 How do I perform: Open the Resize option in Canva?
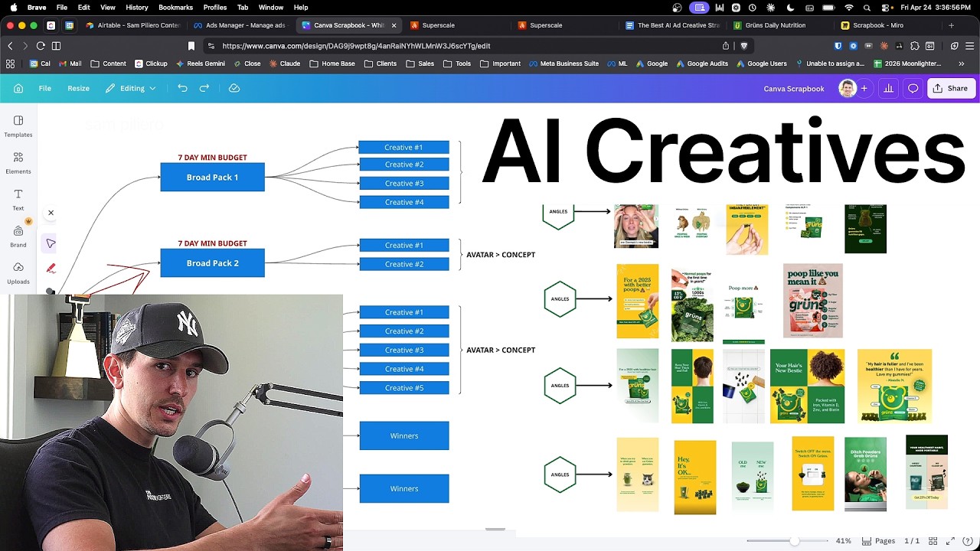pyautogui.click(x=78, y=89)
